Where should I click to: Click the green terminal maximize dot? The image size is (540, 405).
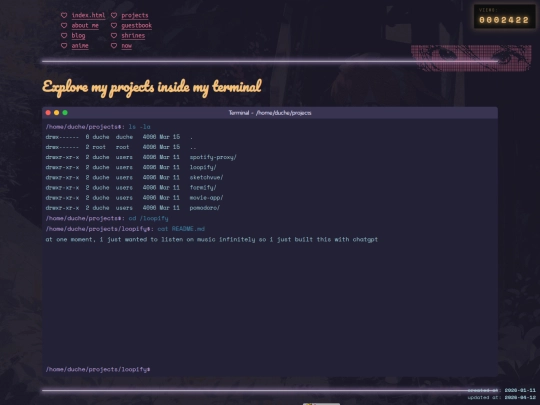pos(65,113)
